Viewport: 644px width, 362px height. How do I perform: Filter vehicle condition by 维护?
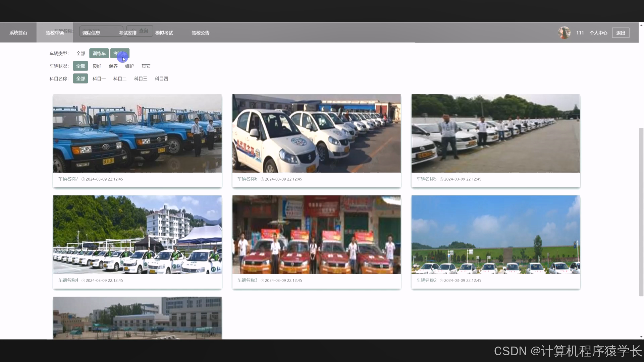coord(129,66)
